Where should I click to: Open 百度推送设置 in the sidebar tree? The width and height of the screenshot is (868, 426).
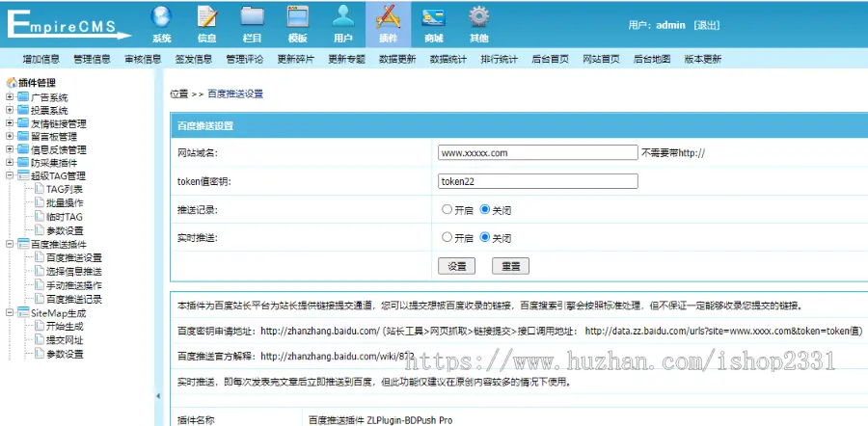(x=74, y=257)
